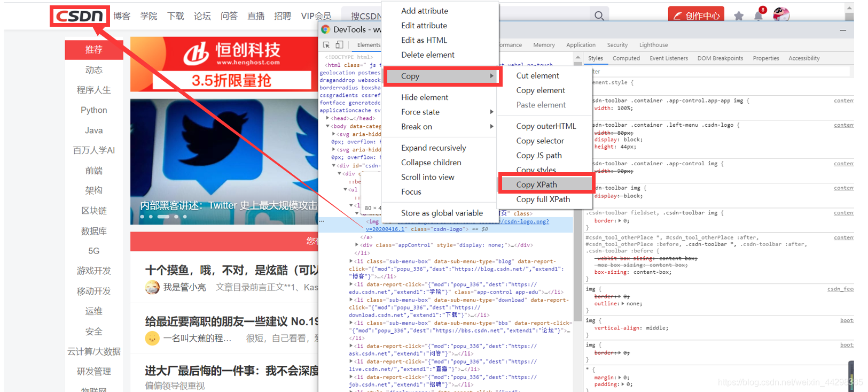
Task: Choose Focus in context menu
Action: (411, 192)
